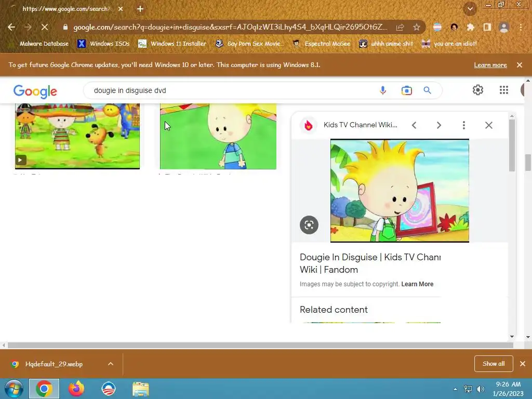Search inside image with Lens button
The width and height of the screenshot is (532, 399).
(309, 225)
